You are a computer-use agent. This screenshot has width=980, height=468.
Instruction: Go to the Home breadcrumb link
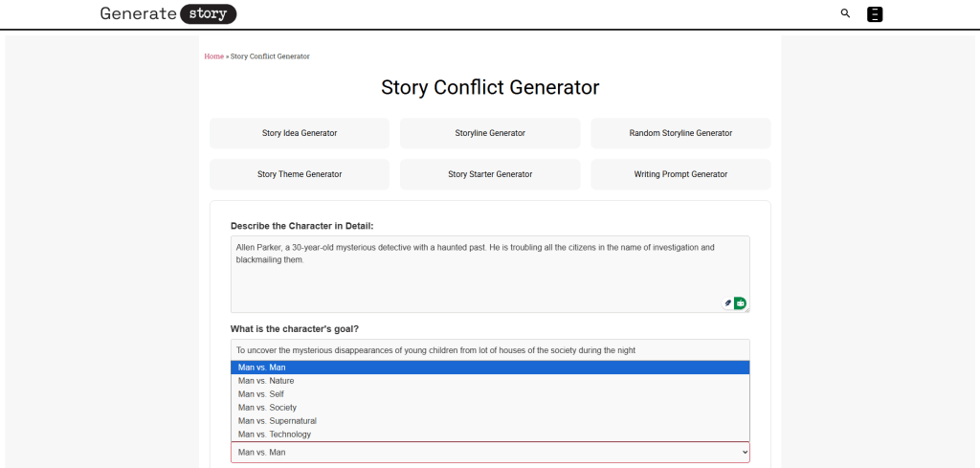(213, 56)
